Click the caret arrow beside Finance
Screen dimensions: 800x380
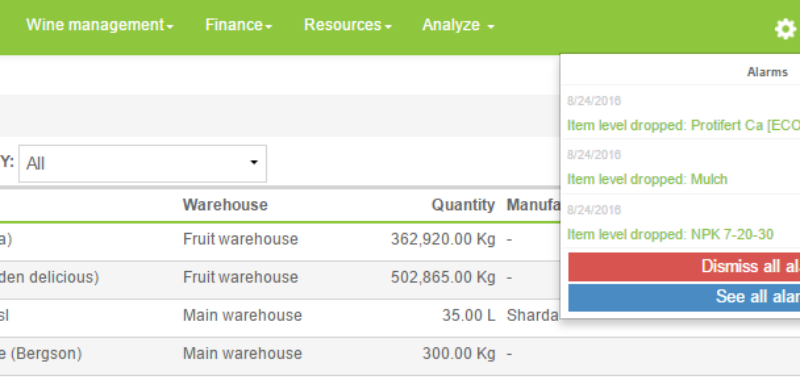pos(268,27)
